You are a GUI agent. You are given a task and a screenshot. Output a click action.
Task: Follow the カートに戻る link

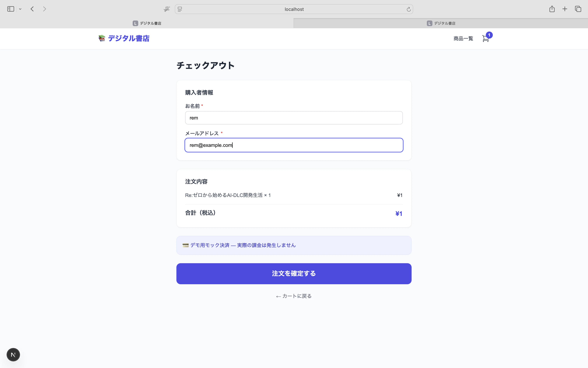(294, 296)
